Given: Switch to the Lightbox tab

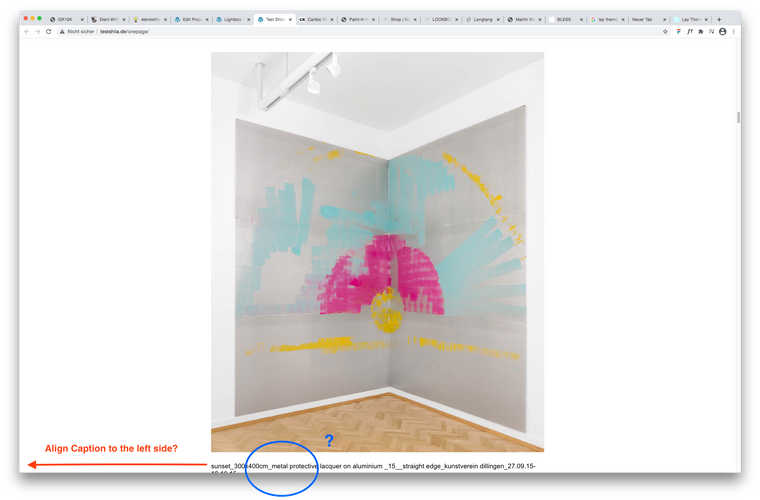Looking at the screenshot, I should (232, 19).
